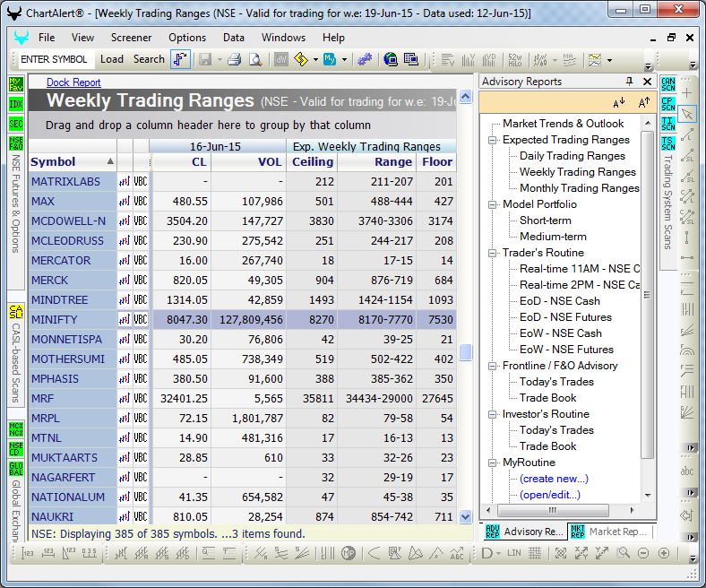Select the TI SCN scan icon
The height and width of the screenshot is (588, 706).
point(668,124)
